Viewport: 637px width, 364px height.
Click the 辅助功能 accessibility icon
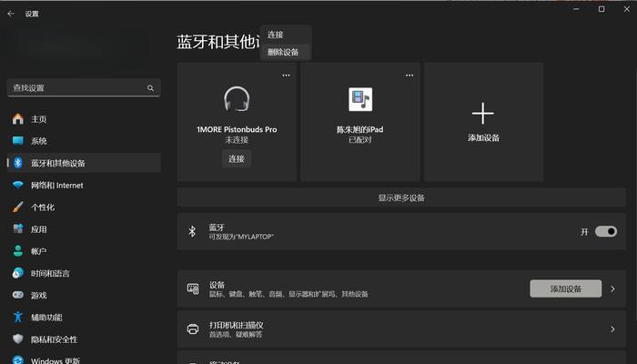[x=18, y=317]
